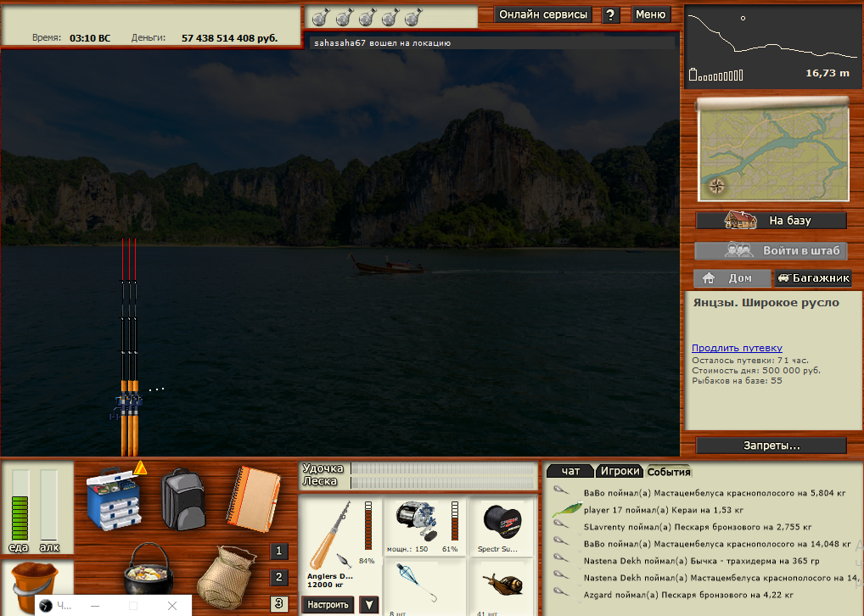This screenshot has width=864, height=616.
Task: Click the small lure icon on rod slot
Action: (x=345, y=560)
